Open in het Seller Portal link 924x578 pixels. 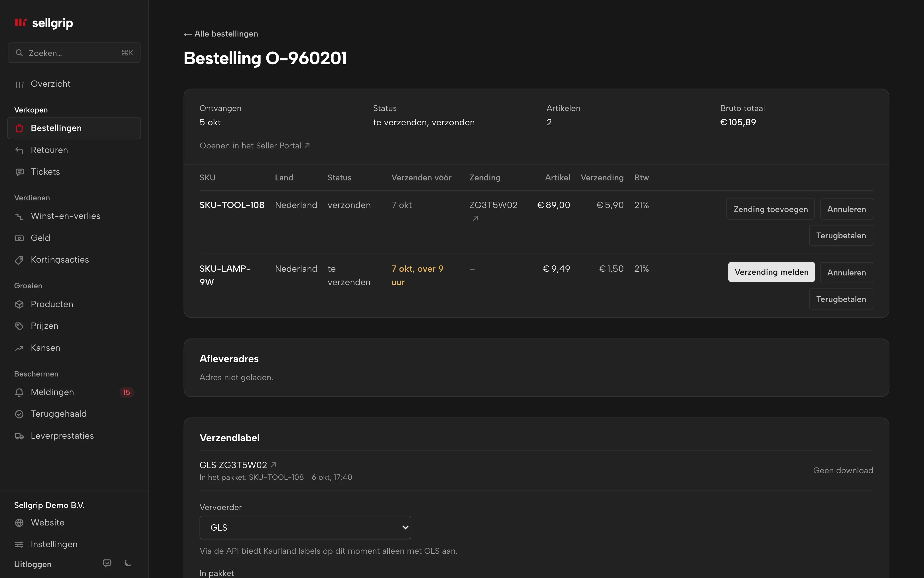(x=255, y=146)
